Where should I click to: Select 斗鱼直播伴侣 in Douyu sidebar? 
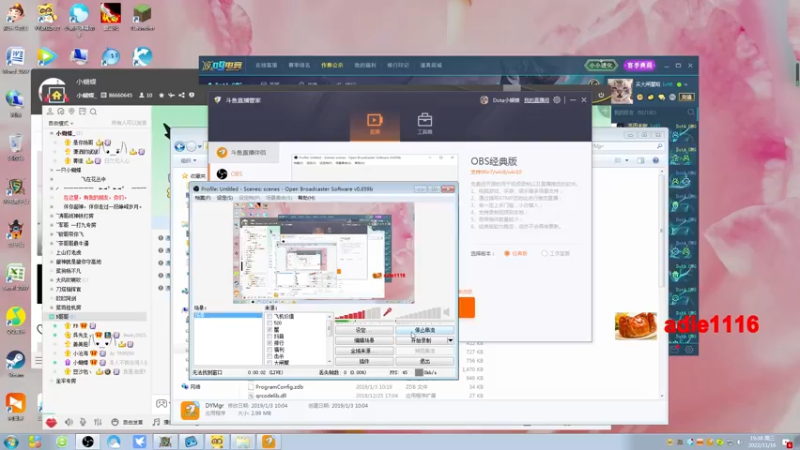click(242, 153)
